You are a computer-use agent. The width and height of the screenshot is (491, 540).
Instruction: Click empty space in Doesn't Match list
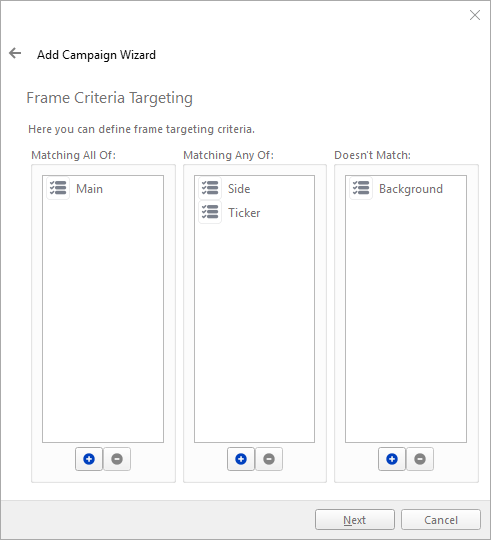(x=406, y=320)
